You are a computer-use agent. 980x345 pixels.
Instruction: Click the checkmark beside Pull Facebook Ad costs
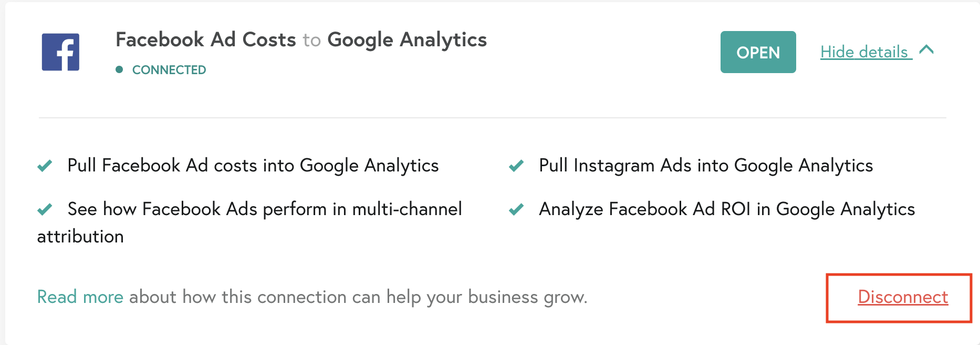[x=45, y=166]
